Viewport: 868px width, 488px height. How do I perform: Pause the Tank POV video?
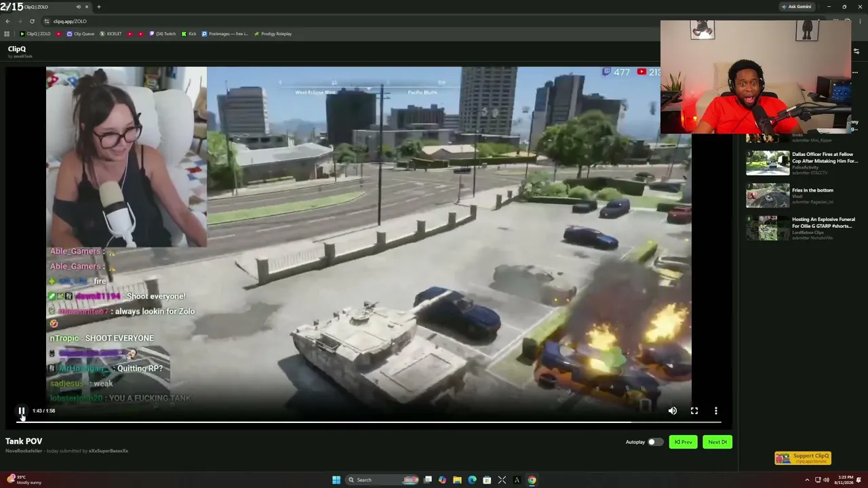pos(22,411)
